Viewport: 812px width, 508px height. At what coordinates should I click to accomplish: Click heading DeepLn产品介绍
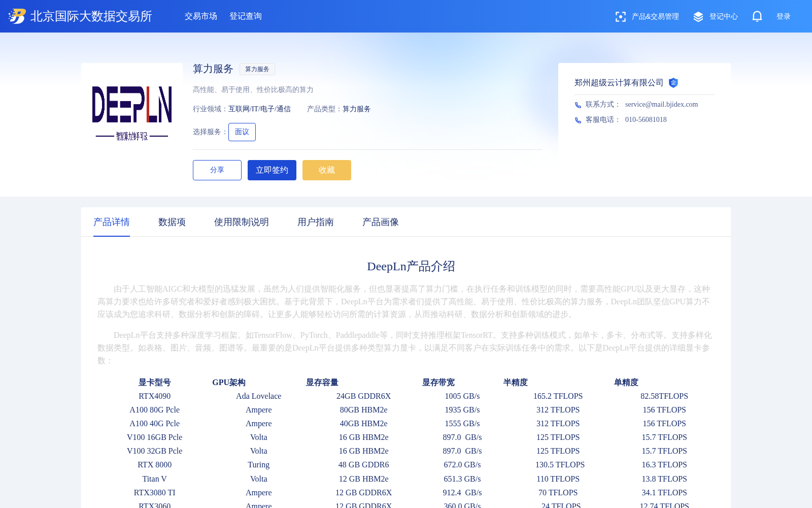(411, 266)
